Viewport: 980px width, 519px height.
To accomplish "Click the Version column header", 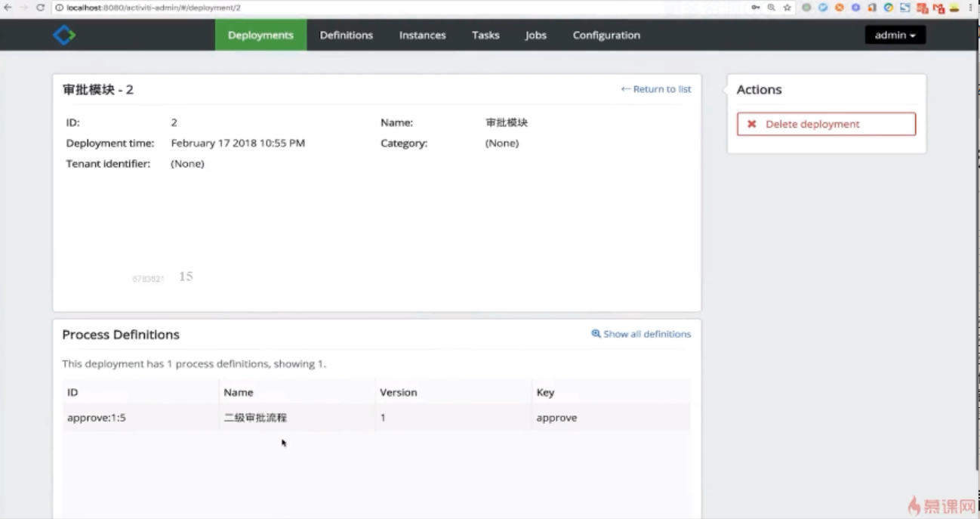I will [399, 392].
